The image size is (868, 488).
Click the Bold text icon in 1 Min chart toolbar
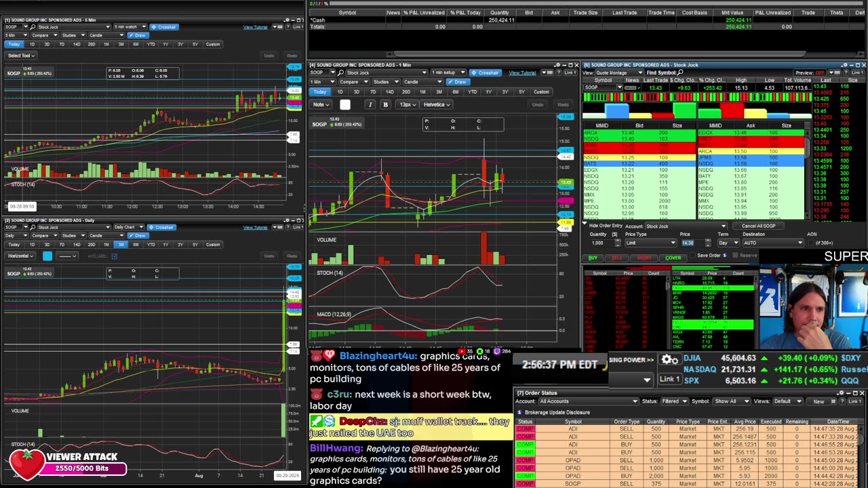[385, 104]
